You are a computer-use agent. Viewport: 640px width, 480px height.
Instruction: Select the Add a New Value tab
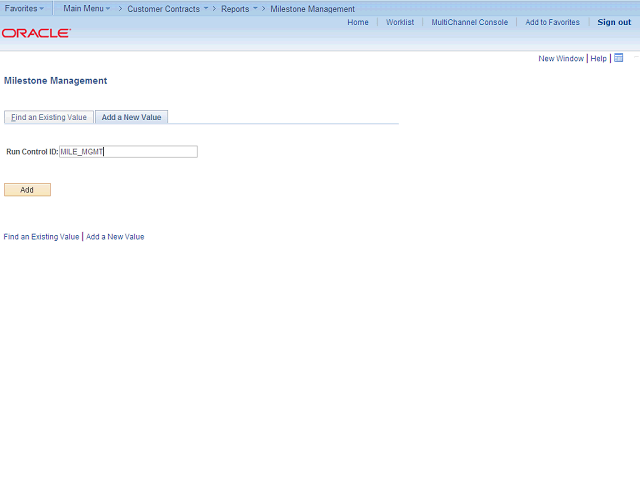tap(131, 117)
